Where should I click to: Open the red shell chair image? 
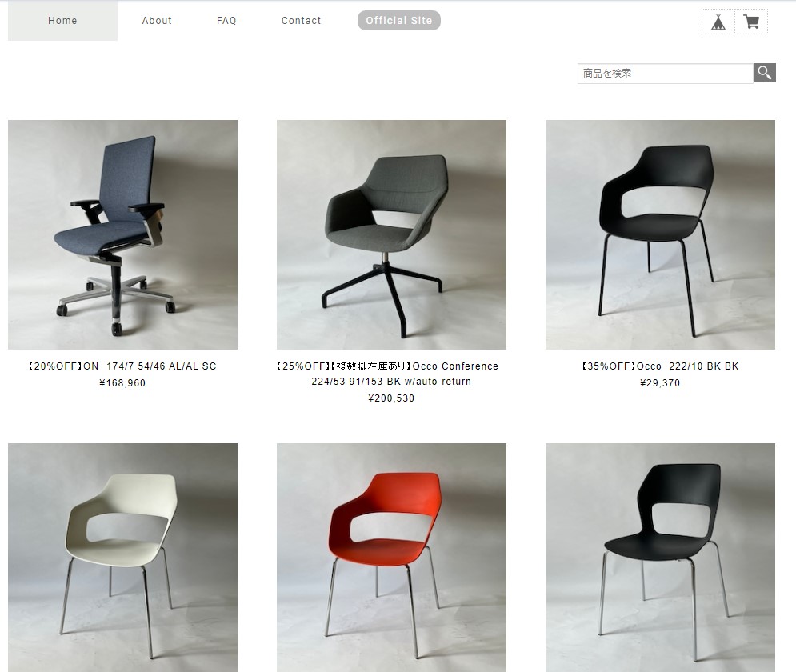(x=391, y=558)
